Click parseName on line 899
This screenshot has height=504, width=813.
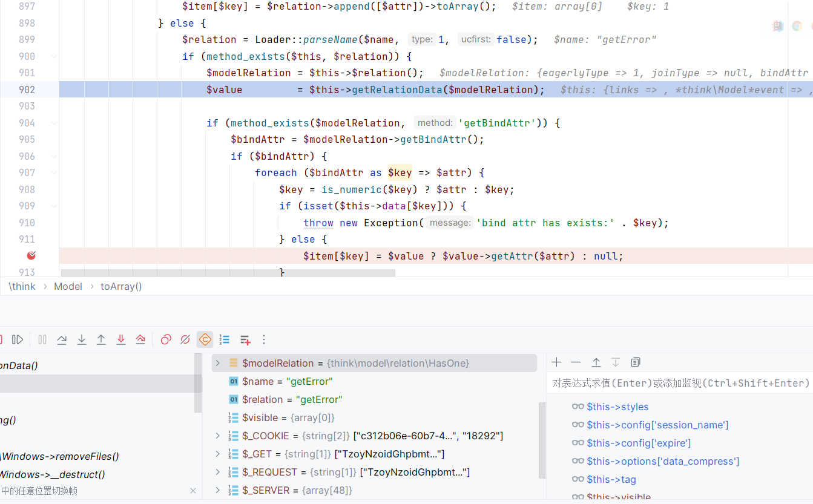[x=330, y=39]
